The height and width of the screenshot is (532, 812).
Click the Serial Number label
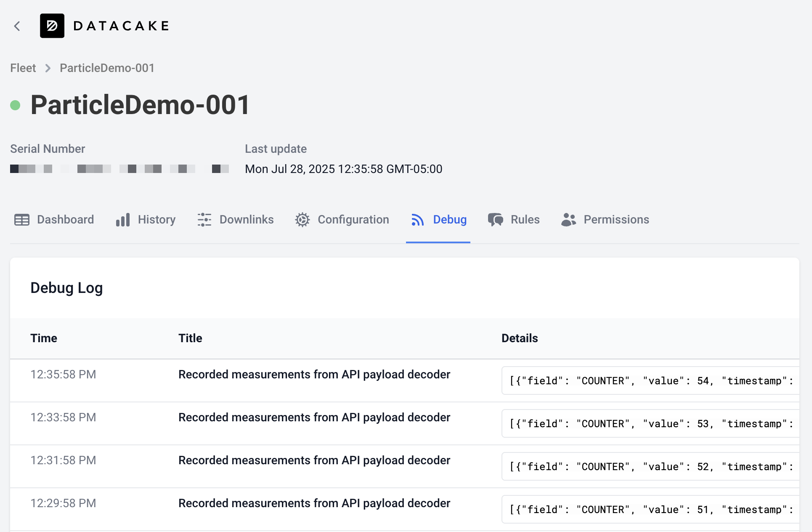click(x=48, y=149)
